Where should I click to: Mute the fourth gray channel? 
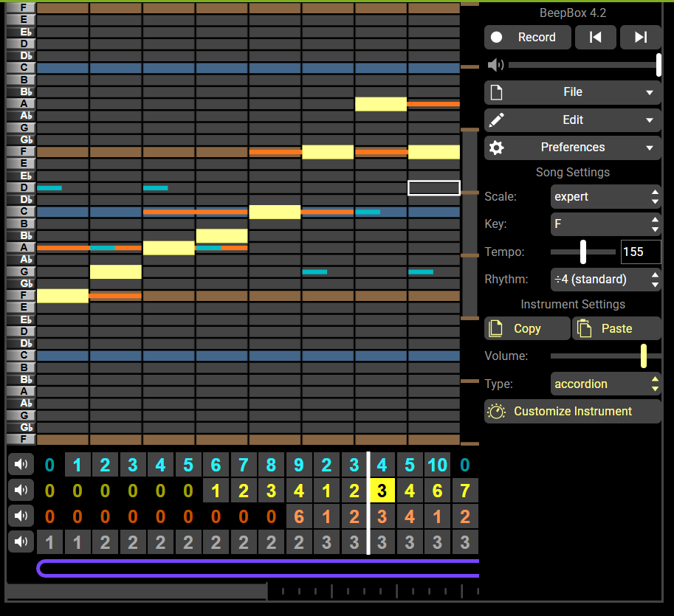pyautogui.click(x=20, y=542)
